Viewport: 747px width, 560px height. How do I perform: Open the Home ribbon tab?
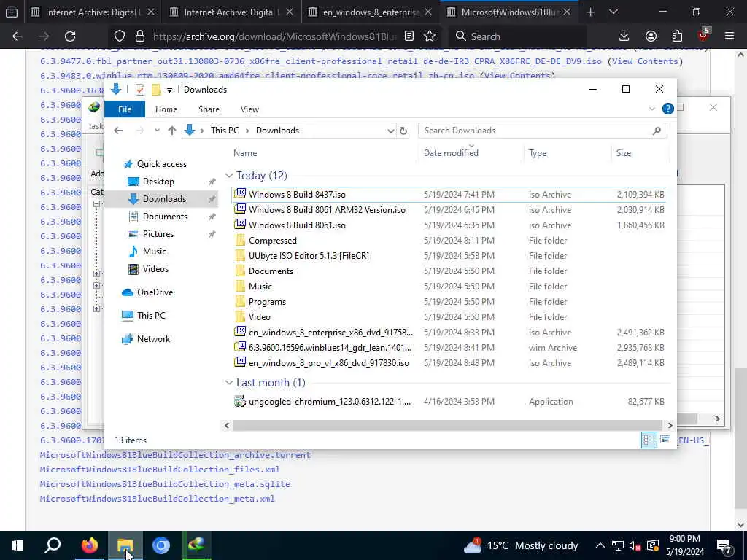tap(166, 109)
